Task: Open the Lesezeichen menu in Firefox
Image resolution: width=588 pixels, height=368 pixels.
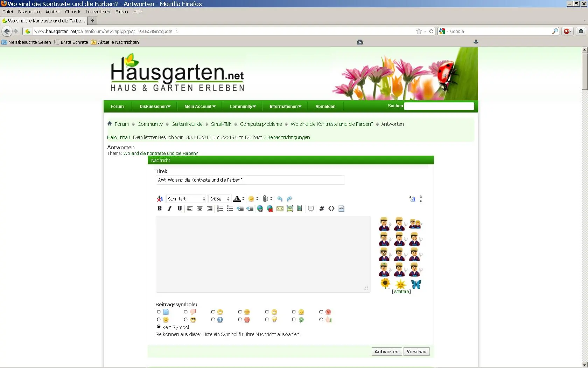Action: coord(98,12)
